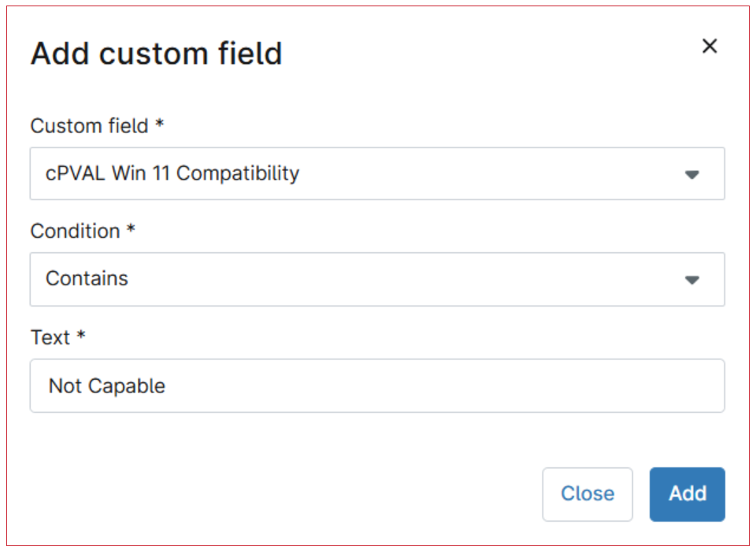Focus the Text input field
The height and width of the screenshot is (554, 756).
[377, 385]
